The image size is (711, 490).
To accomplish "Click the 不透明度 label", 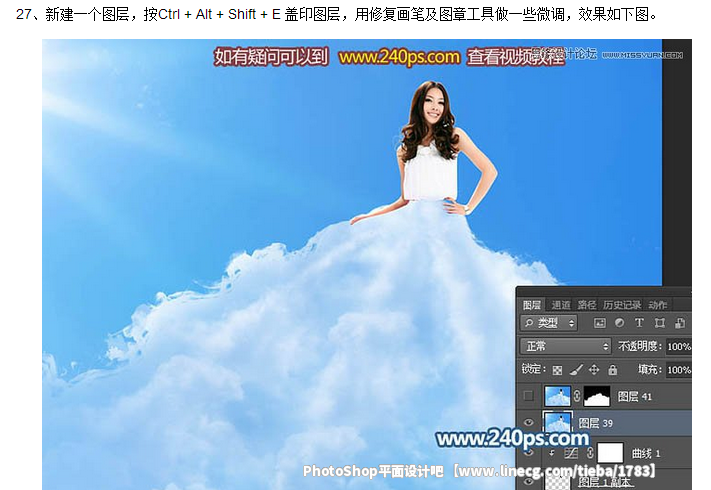I will coord(640,346).
